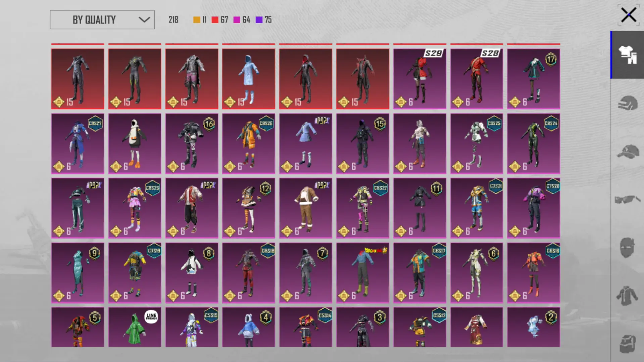
Task: Select the C9S26 orange coat outfit
Action: pyautogui.click(x=249, y=144)
